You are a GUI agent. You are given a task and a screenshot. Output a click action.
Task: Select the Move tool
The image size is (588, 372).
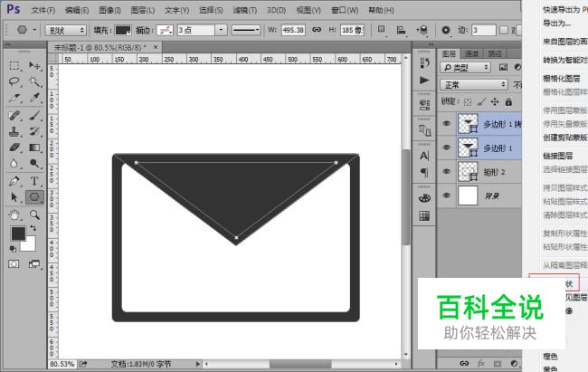(x=34, y=66)
